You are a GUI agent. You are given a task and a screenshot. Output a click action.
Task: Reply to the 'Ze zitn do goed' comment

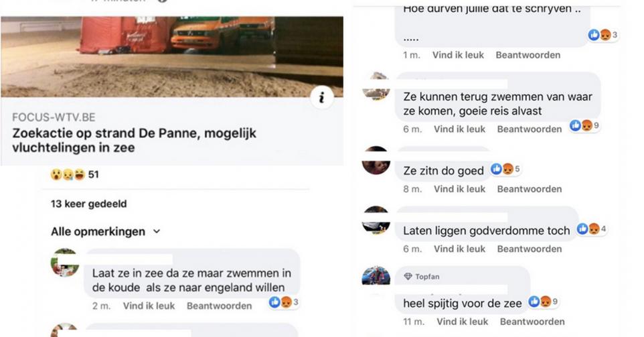point(530,189)
